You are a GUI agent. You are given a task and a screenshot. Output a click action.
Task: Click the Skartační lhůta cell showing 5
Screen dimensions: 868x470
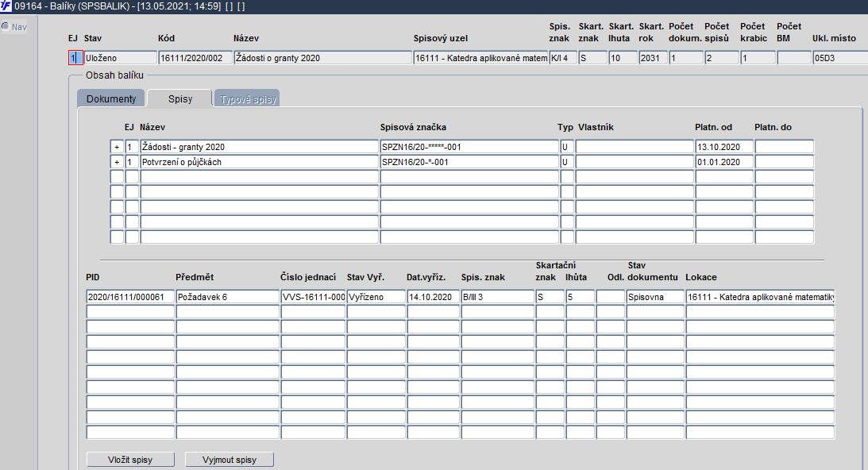click(x=581, y=297)
